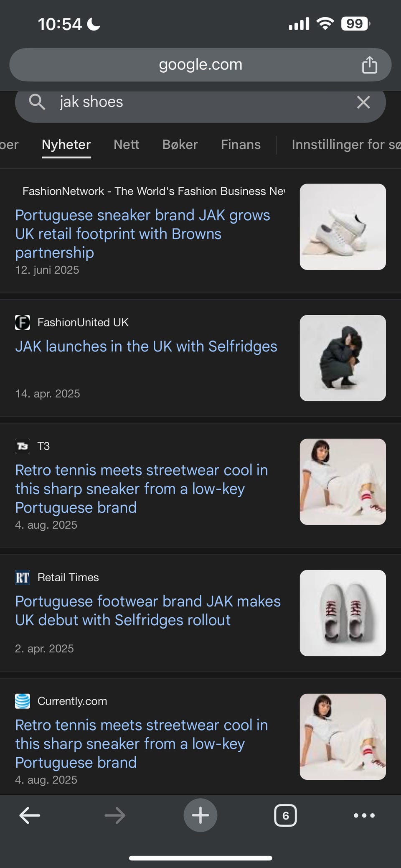
Task: Open the T3 article sneaker thumbnail
Action: [x=343, y=482]
